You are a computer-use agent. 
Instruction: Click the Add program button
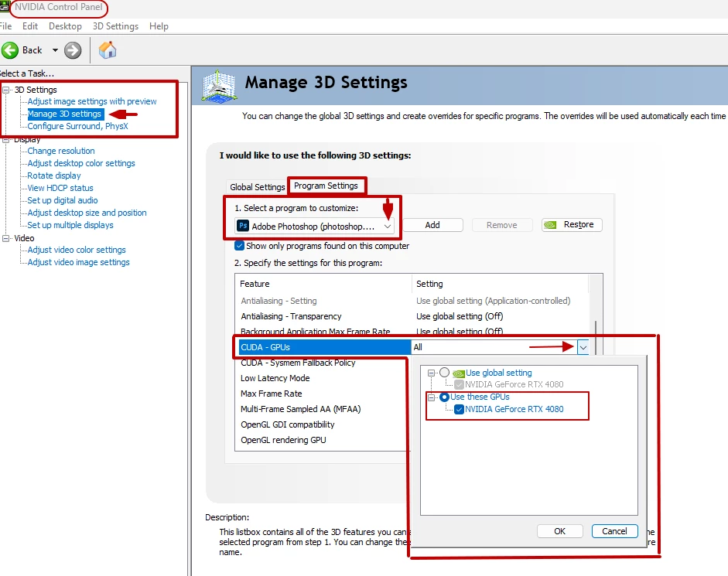[x=432, y=225]
